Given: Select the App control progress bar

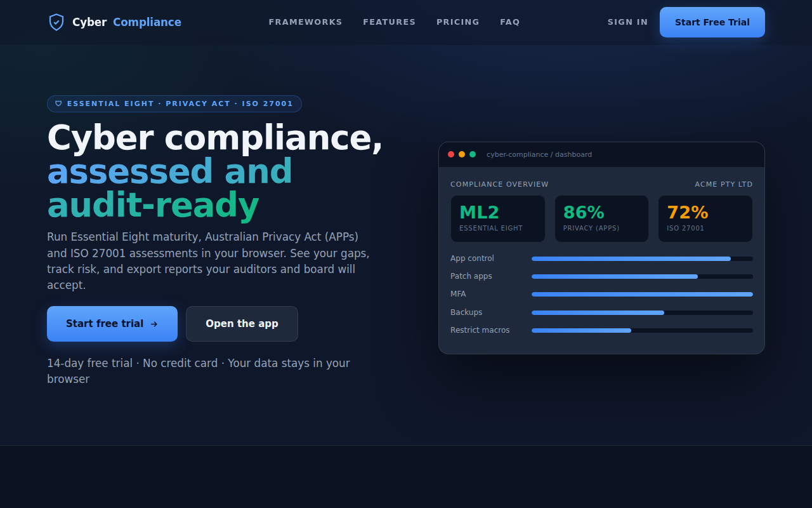Looking at the screenshot, I should pos(642,258).
